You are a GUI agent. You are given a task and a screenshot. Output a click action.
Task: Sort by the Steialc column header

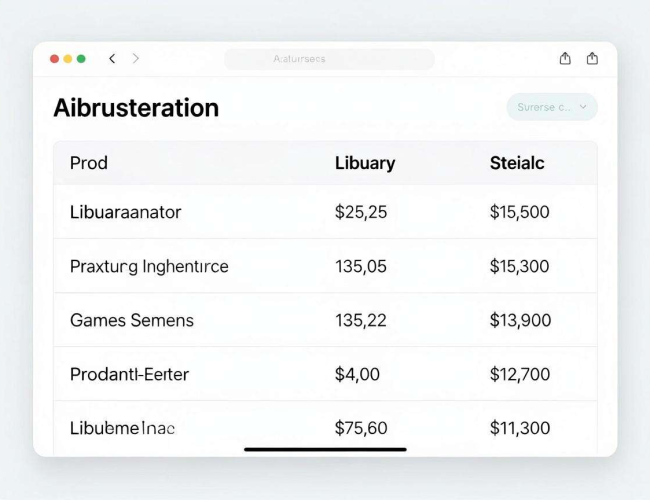point(517,163)
